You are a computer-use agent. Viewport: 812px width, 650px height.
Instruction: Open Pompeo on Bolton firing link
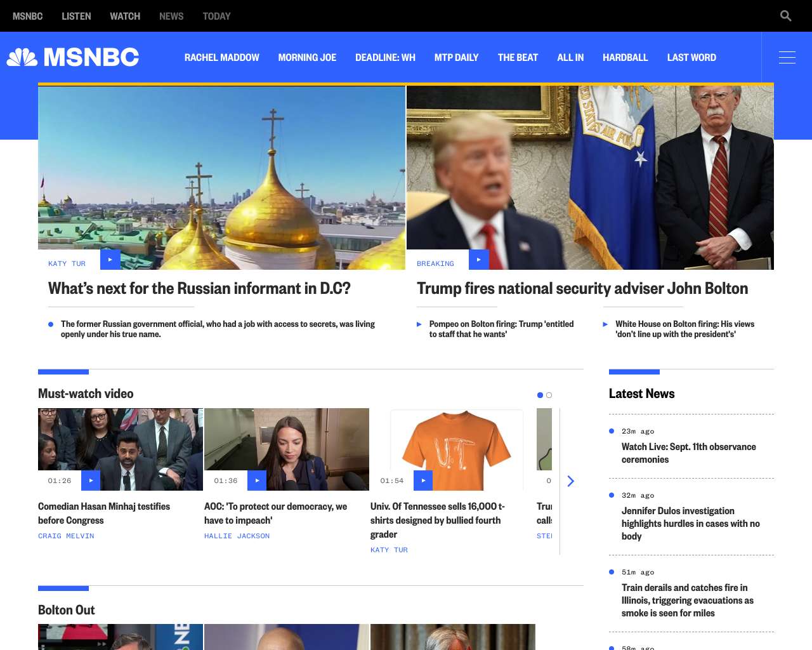click(501, 329)
